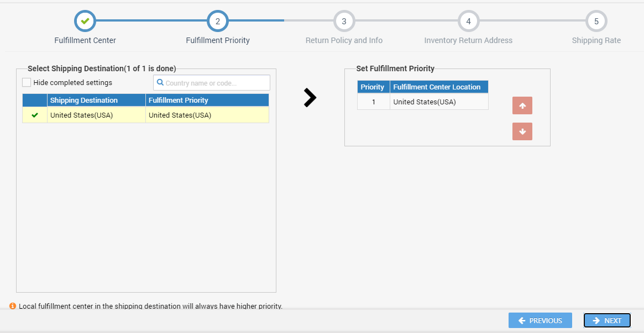This screenshot has height=333, width=644.
Task: Focus the Country name or code search field
Action: [x=216, y=83]
